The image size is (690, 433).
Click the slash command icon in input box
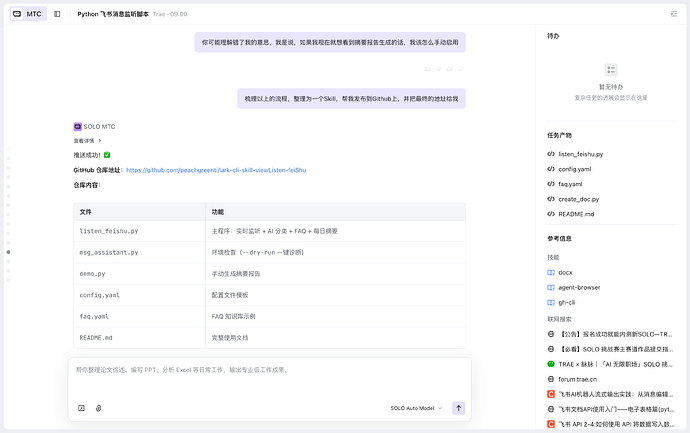coord(81,408)
